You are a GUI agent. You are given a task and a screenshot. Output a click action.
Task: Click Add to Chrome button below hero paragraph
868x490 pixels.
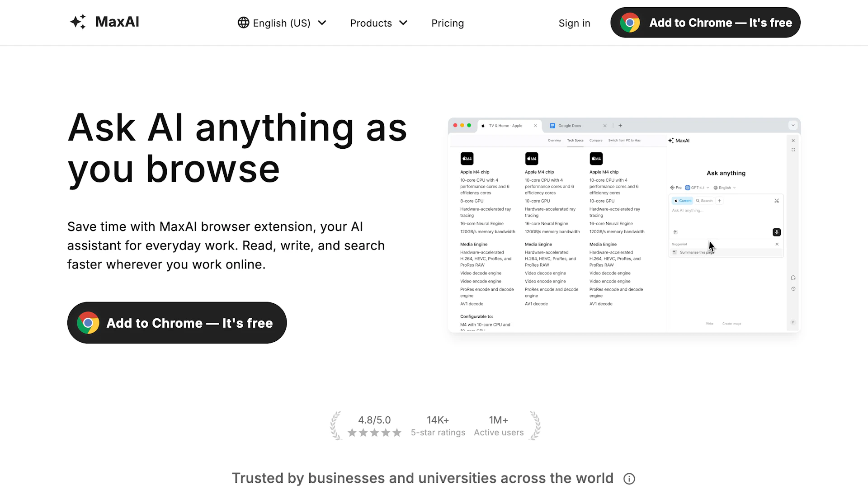177,323
